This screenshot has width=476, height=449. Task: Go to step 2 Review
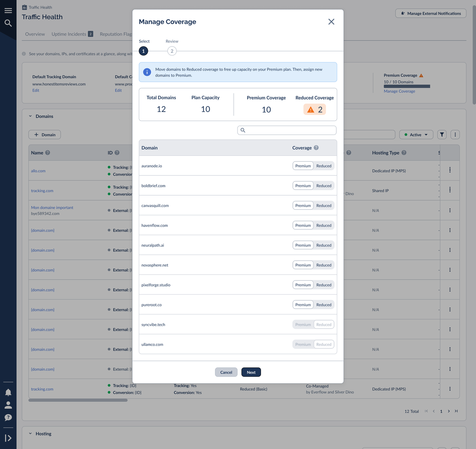(x=172, y=51)
